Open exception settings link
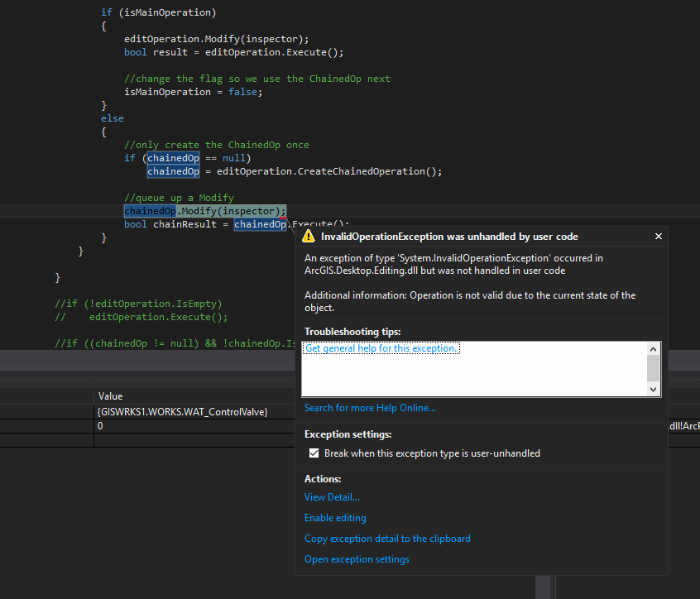This screenshot has height=599, width=700. [x=357, y=559]
